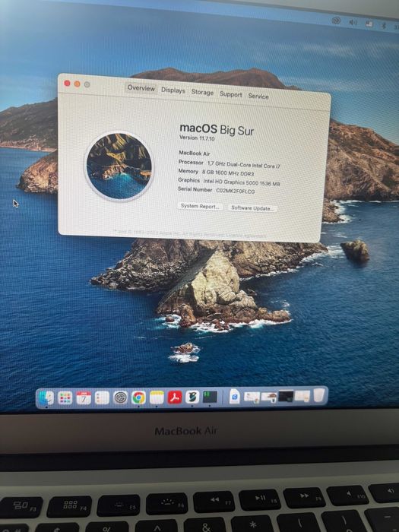399x532 pixels.
Task: Click the '1.7 GHz Dual-Core Intel Core i7' text
Action: click(244, 165)
